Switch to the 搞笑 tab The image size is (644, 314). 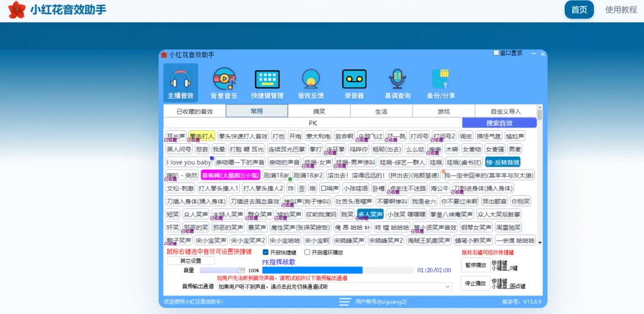click(x=319, y=111)
